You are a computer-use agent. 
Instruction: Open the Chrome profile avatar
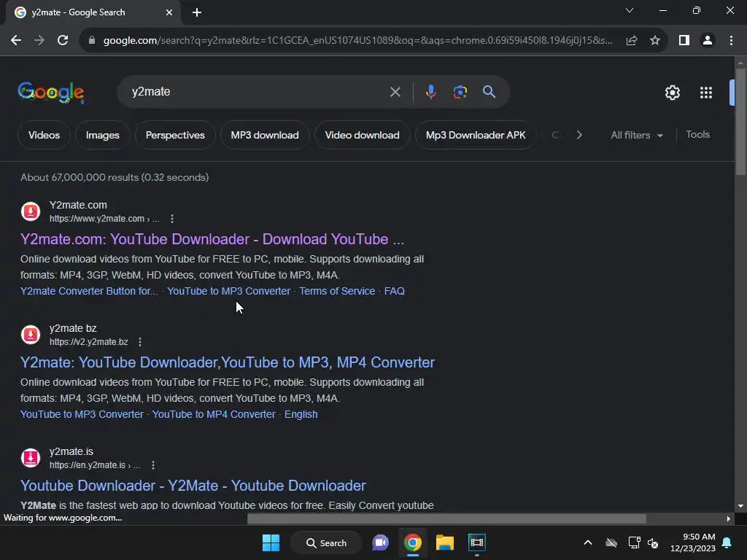point(708,41)
